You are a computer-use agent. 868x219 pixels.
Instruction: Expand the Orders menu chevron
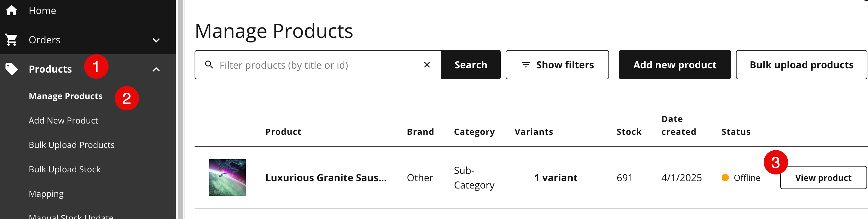click(x=156, y=40)
